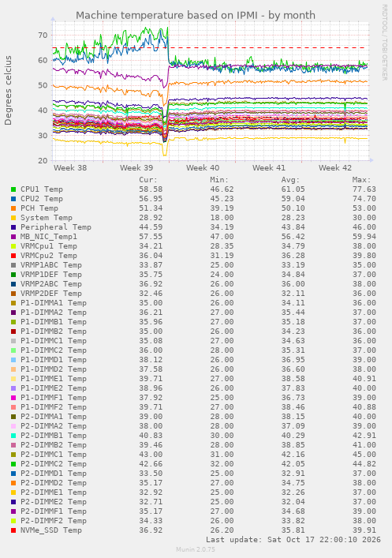Image resolution: width=392 pixels, height=558 pixels.
Task: Select the P2-DIMMA1 Temp legend label
Action: tap(54, 417)
